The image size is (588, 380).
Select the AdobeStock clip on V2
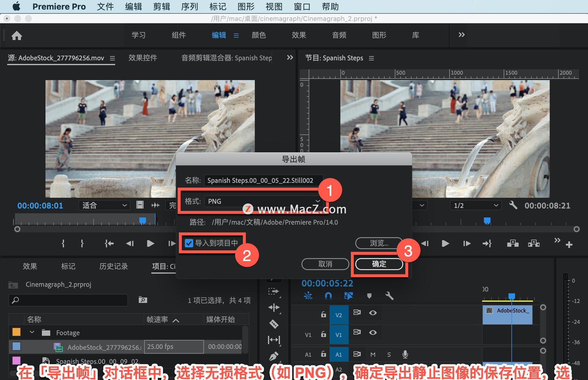[x=507, y=315]
